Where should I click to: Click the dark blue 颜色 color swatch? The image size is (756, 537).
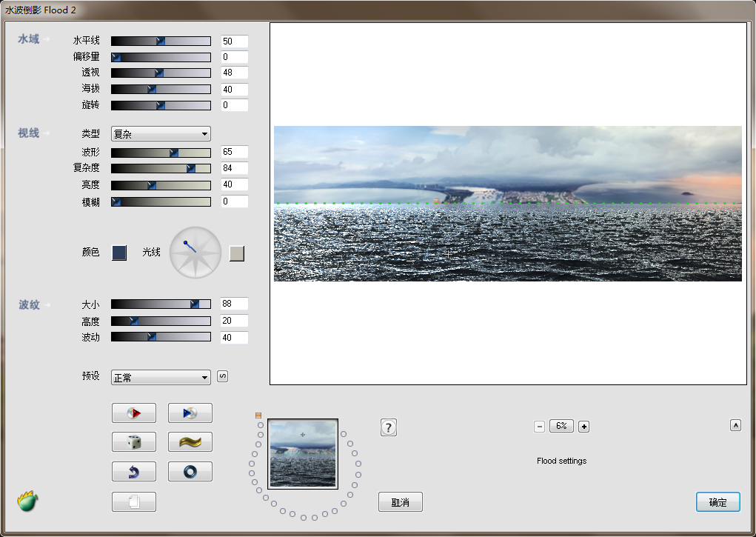coord(119,253)
